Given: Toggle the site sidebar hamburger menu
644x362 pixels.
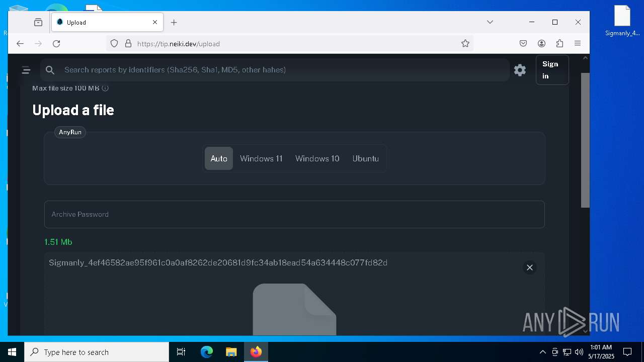Looking at the screenshot, I should pos(26,70).
